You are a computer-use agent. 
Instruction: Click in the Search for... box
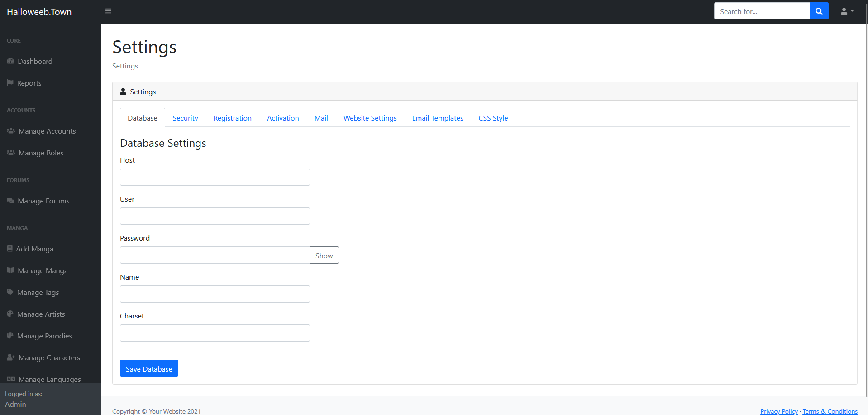762,11
